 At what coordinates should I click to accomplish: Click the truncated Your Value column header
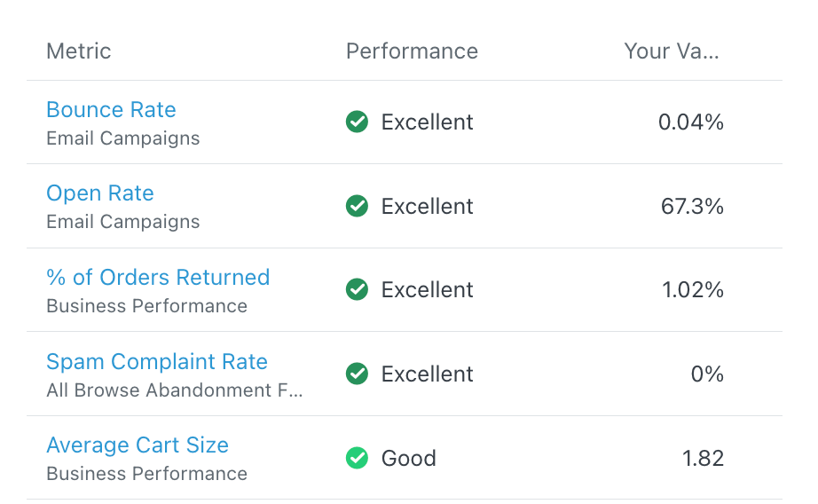[x=672, y=51]
